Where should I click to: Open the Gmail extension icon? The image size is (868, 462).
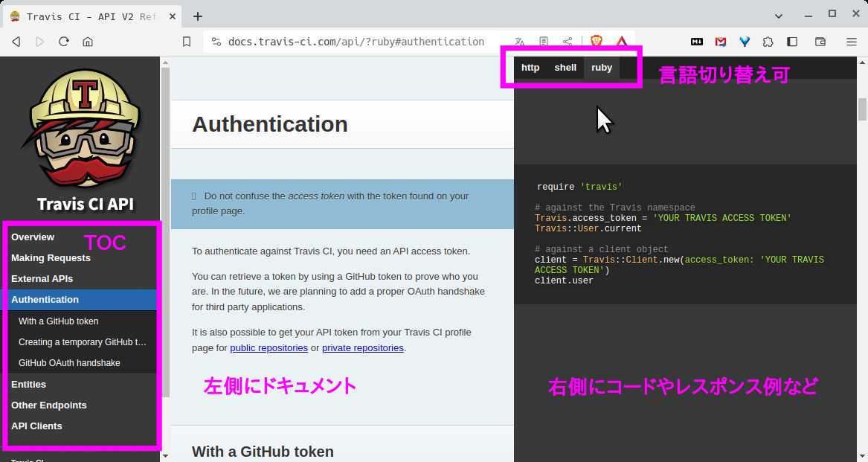click(x=720, y=42)
